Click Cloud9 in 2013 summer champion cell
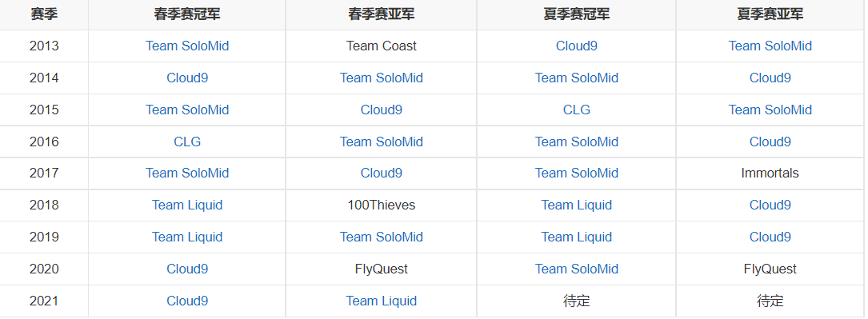Image resolution: width=868 pixels, height=319 pixels. pos(576,46)
